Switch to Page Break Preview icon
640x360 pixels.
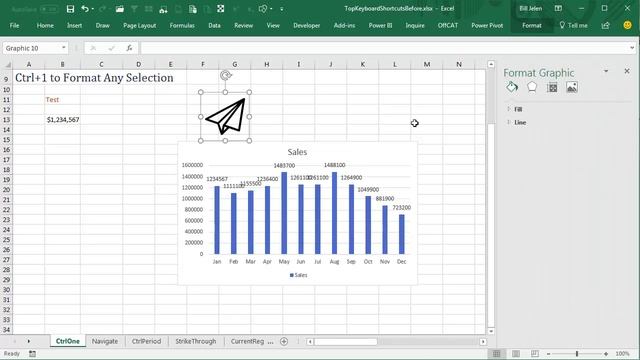click(x=535, y=354)
